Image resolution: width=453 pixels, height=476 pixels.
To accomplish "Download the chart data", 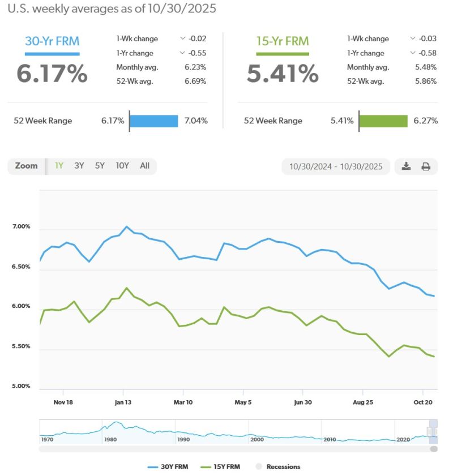I will (x=406, y=166).
